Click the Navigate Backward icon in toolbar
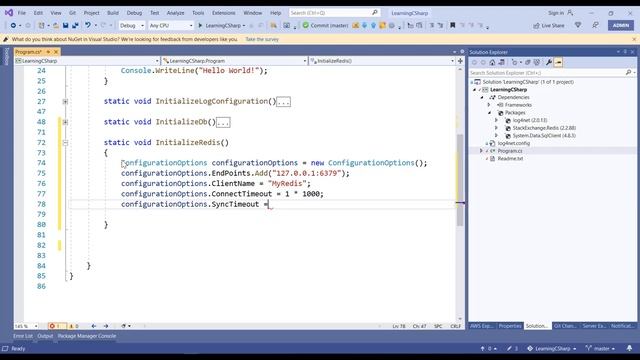 coord(13,25)
